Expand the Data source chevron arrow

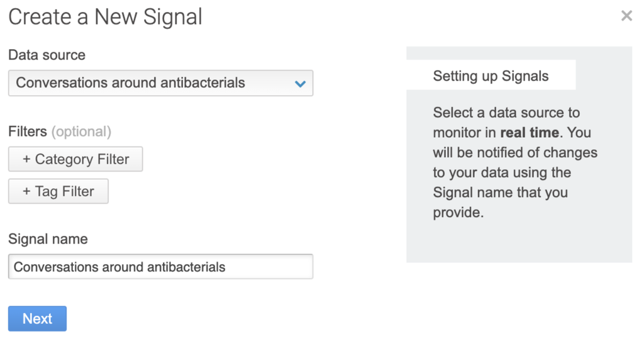(300, 83)
